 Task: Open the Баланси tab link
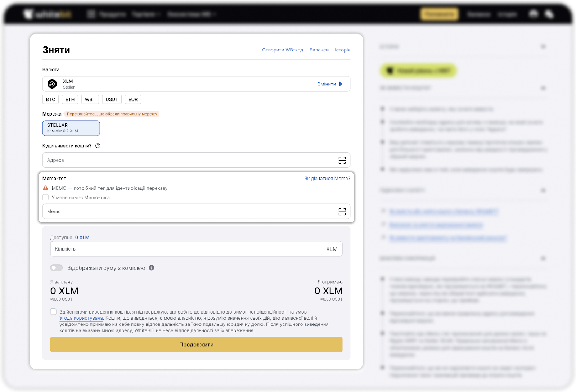[319, 50]
